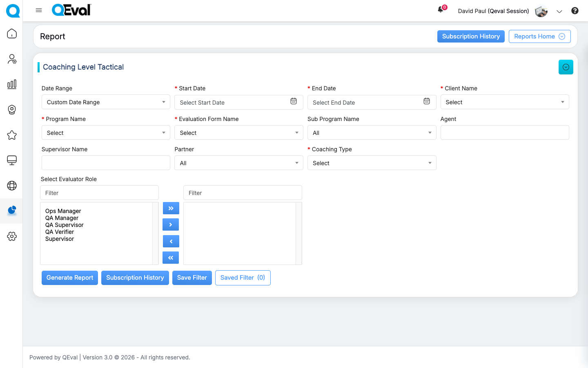Viewport: 588px width, 368px height.
Task: Open the Coaching Type dropdown
Action: 371,163
